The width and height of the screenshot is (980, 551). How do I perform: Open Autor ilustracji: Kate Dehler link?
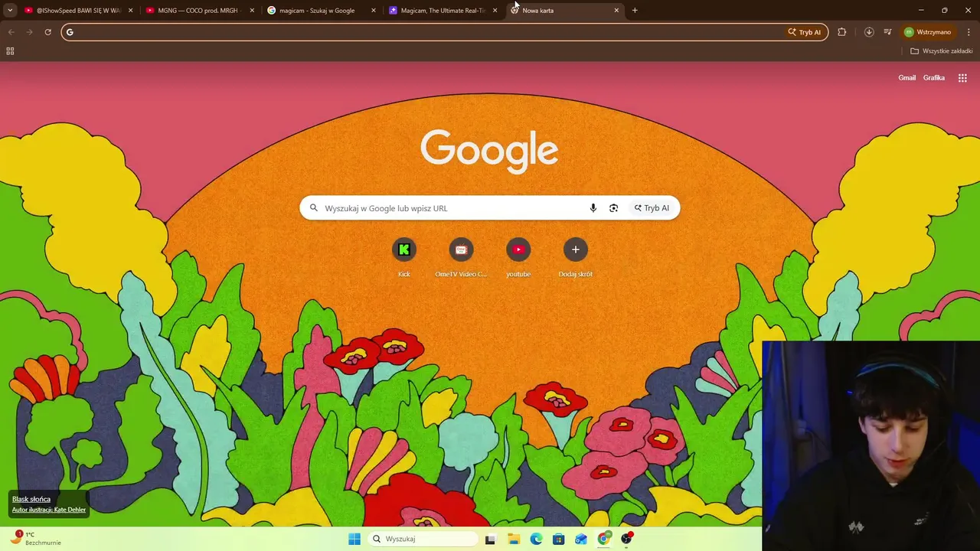(49, 510)
